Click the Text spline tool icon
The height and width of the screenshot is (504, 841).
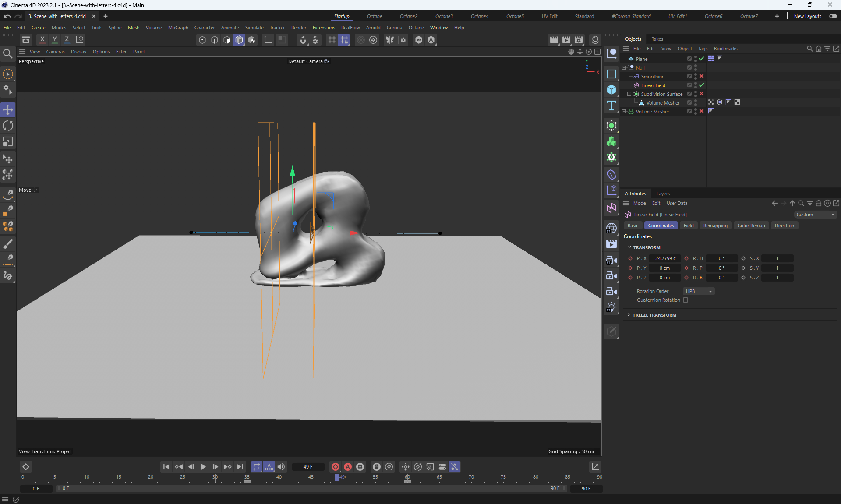point(611,106)
